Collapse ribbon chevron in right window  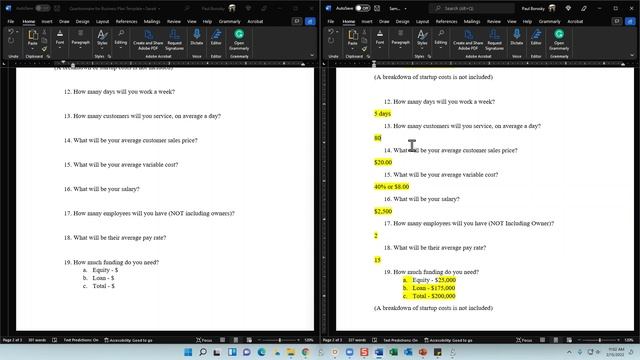pos(632,56)
